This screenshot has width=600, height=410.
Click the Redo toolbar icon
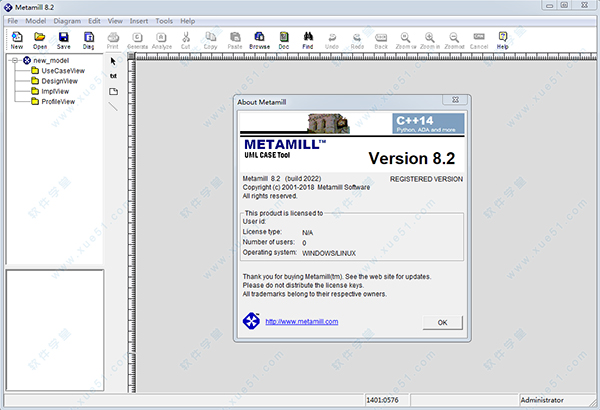(x=357, y=40)
